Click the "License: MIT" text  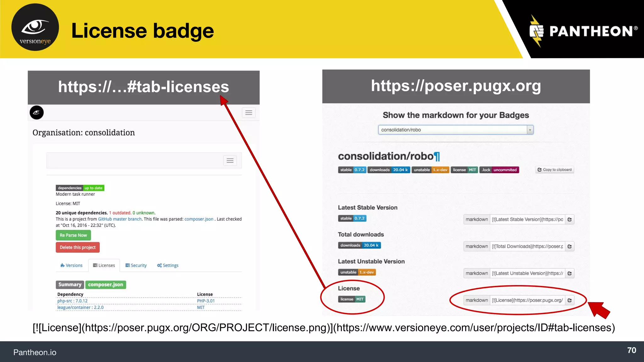[x=68, y=204]
